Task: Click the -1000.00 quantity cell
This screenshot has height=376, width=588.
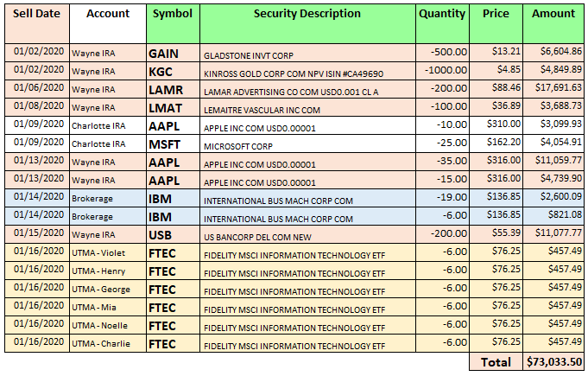Action: 442,71
